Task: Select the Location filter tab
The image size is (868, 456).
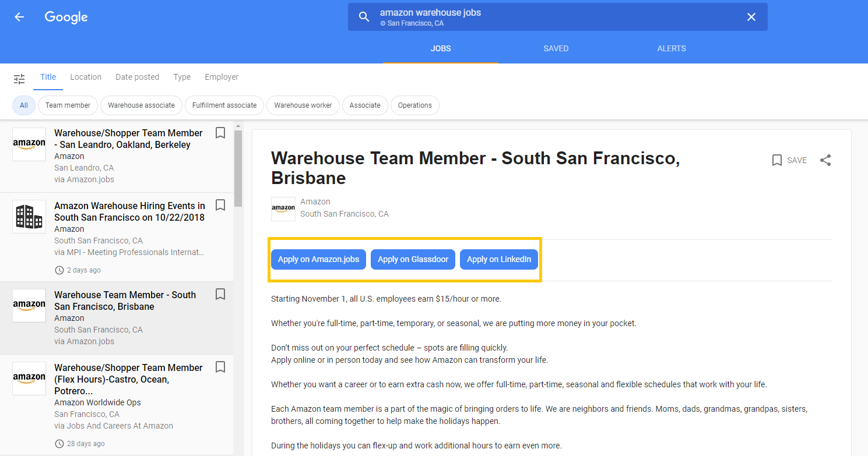Action: tap(86, 77)
